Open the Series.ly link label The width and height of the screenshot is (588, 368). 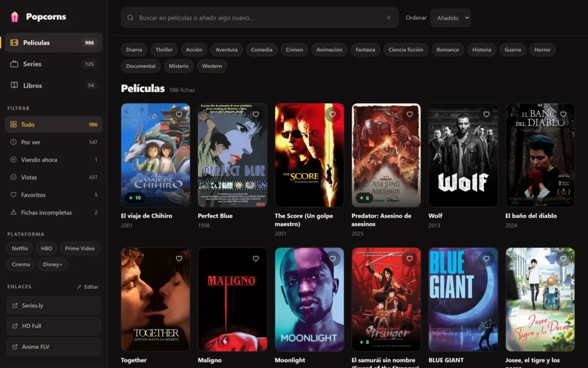tap(32, 305)
